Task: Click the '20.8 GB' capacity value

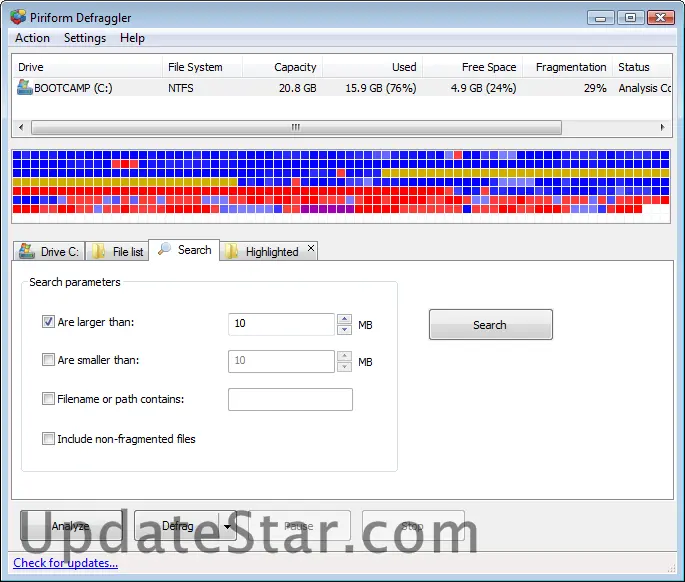Action: (298, 88)
